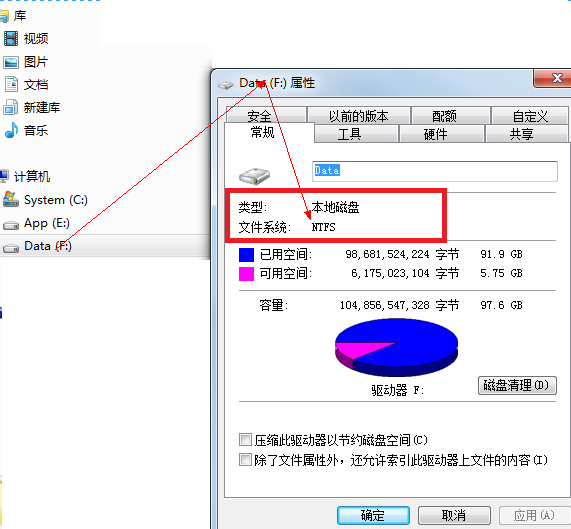Screen dimensions: 571x529
Task: Select the System (C:) drive icon
Action: [x=11, y=199]
